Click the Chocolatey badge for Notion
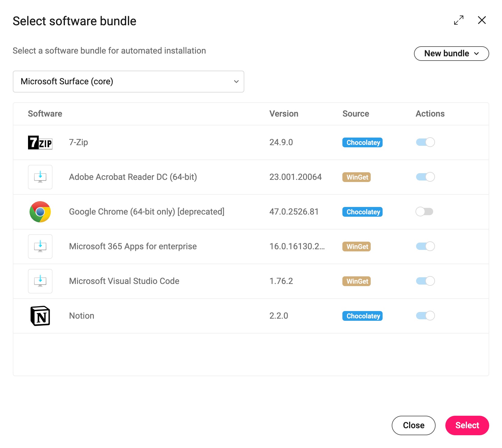 (362, 316)
